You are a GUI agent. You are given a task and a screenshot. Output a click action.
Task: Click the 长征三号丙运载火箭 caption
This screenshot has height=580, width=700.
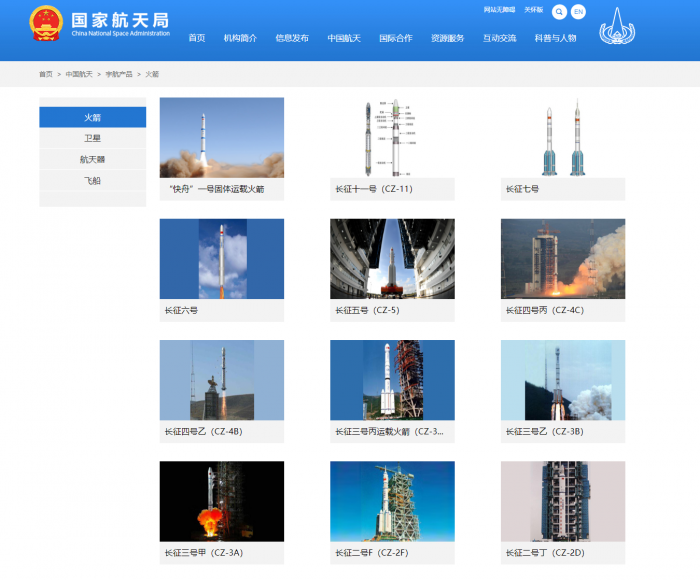click(x=389, y=432)
